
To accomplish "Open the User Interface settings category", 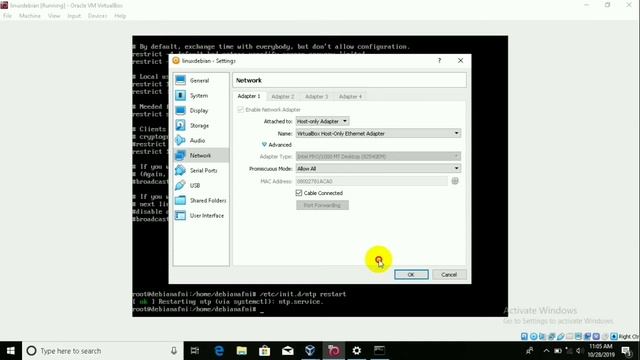I will (200, 216).
